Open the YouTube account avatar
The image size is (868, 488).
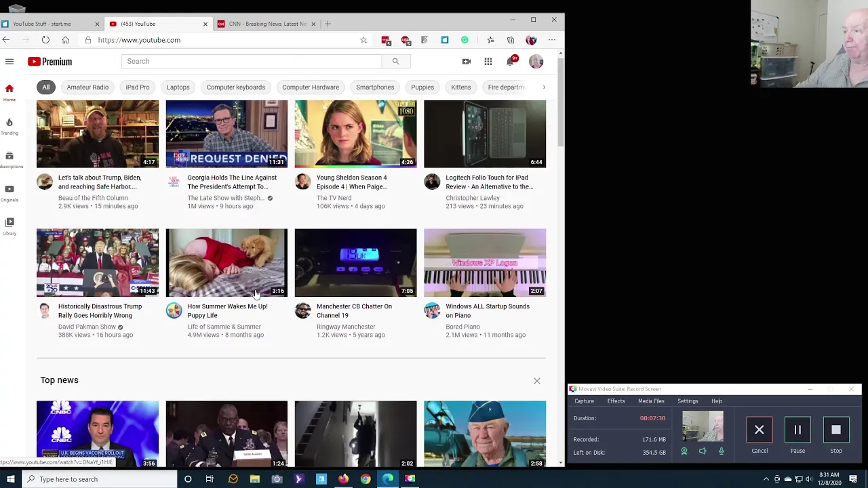pos(536,62)
